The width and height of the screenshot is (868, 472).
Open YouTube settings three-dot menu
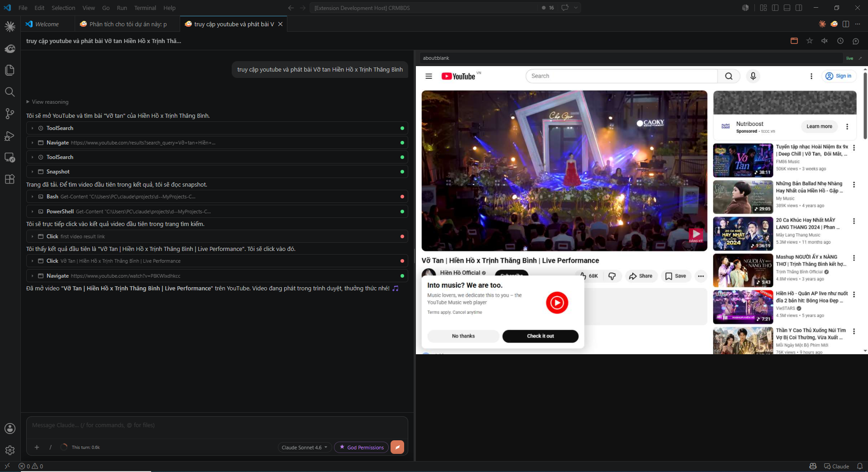coord(811,76)
